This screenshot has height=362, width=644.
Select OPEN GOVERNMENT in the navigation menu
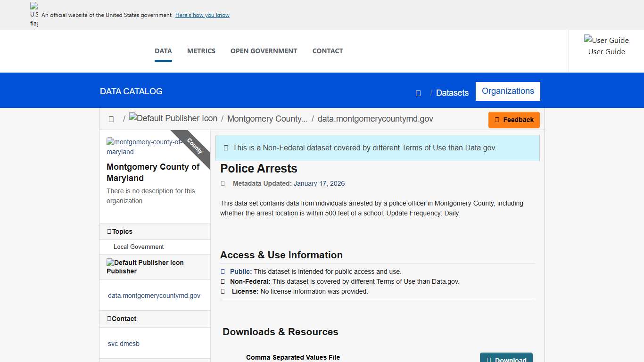coord(264,51)
